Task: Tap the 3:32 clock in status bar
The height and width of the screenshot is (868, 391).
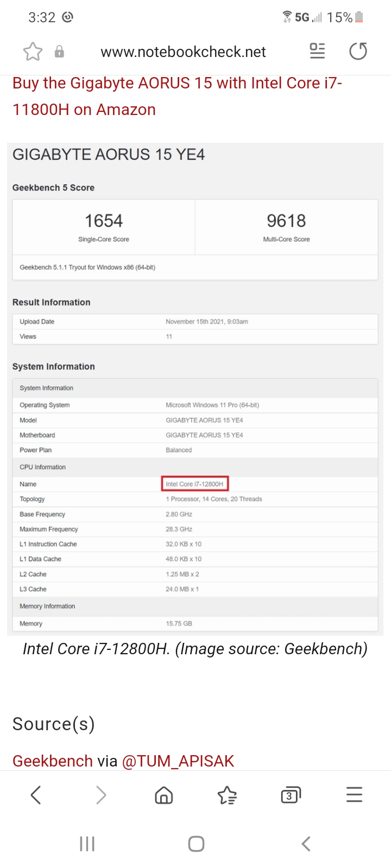Action: [x=42, y=17]
